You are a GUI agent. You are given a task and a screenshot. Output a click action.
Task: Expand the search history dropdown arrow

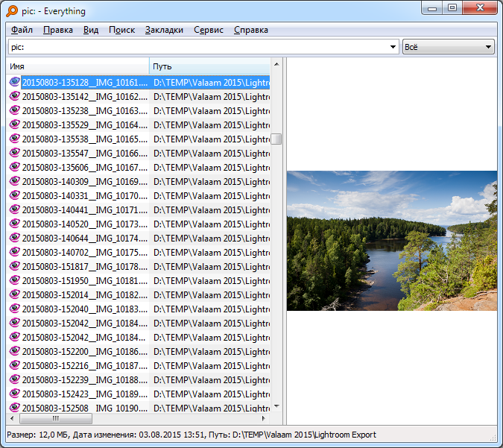click(393, 47)
